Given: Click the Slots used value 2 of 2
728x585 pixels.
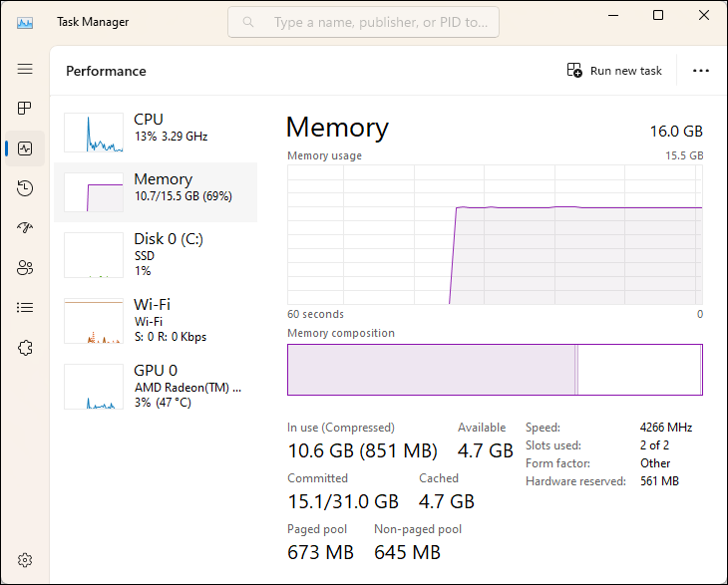Looking at the screenshot, I should 654,445.
